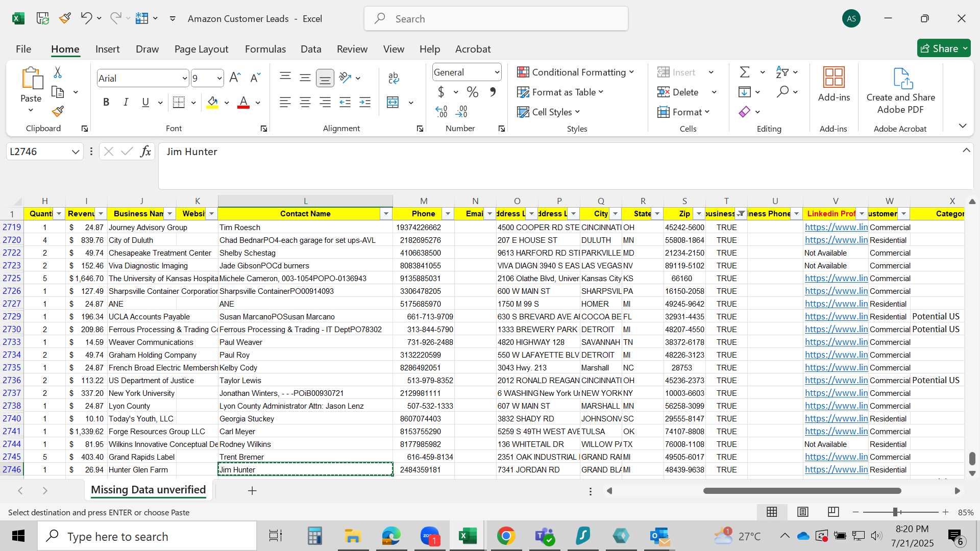
Task: Toggle Align Right horizontal alignment
Action: coord(325,103)
